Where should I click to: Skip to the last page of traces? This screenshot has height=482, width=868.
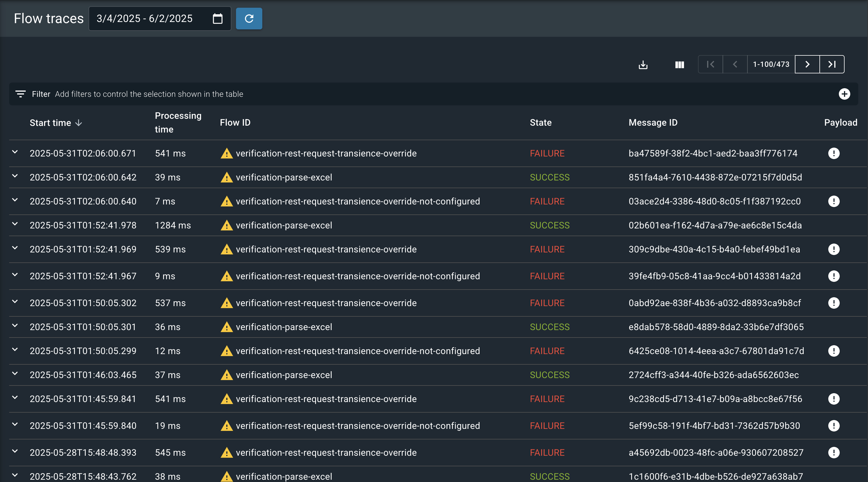click(832, 64)
